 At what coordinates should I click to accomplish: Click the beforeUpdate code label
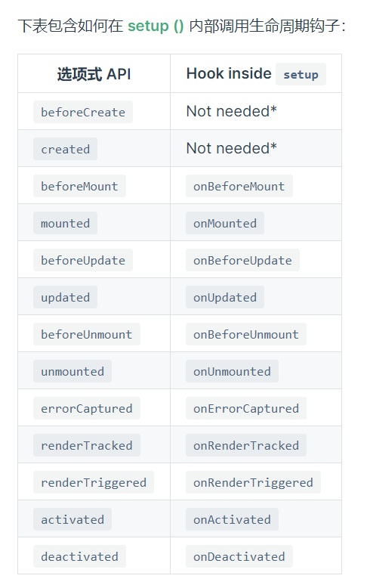pos(83,260)
